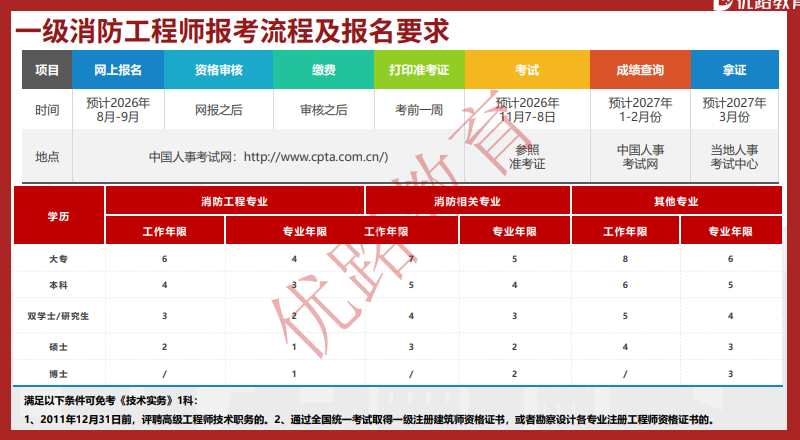Click 工作年限 under 其他专业
800x440 pixels.
625,231
